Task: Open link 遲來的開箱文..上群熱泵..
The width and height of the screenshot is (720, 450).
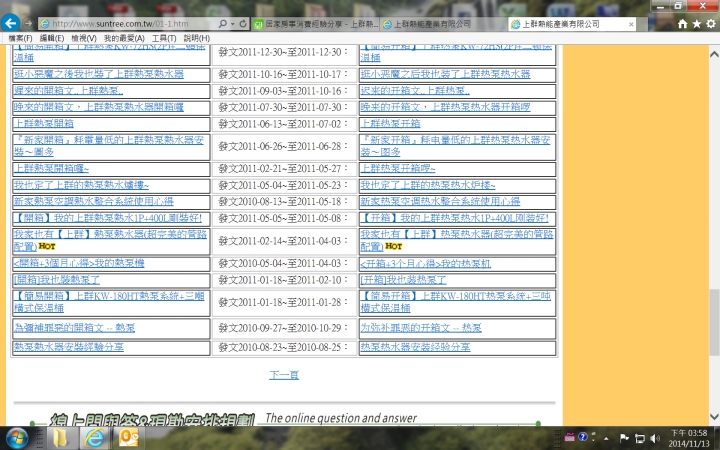Action: 68,90
